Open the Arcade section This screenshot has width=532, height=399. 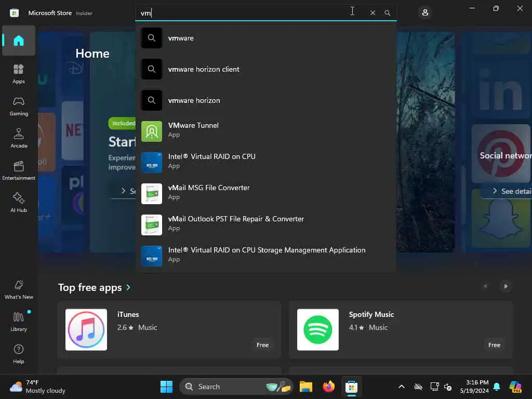click(19, 138)
